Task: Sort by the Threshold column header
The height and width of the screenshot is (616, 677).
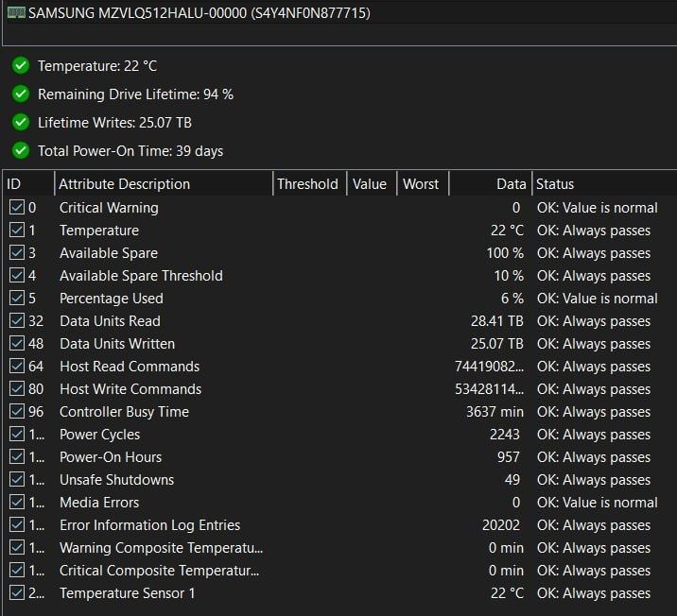Action: click(309, 184)
